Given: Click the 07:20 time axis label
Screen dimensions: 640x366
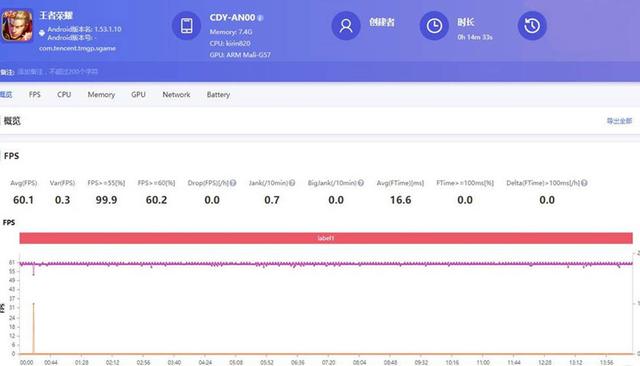Looking at the screenshot, I should tap(328, 362).
